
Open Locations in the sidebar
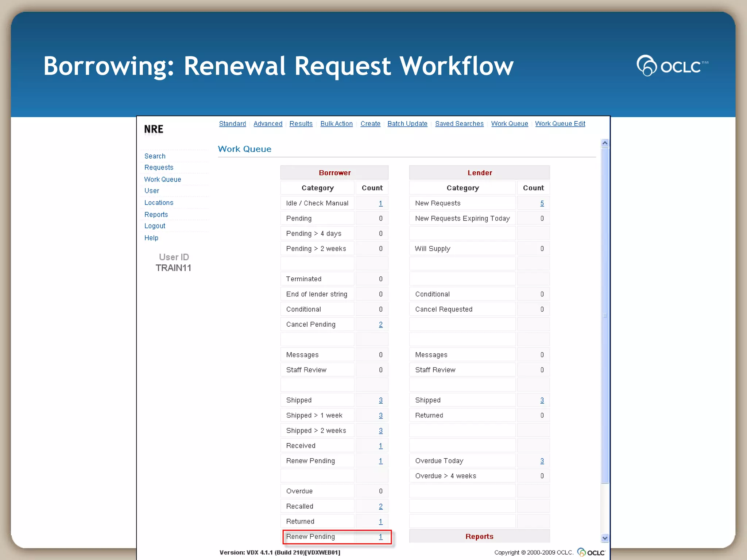tap(159, 203)
